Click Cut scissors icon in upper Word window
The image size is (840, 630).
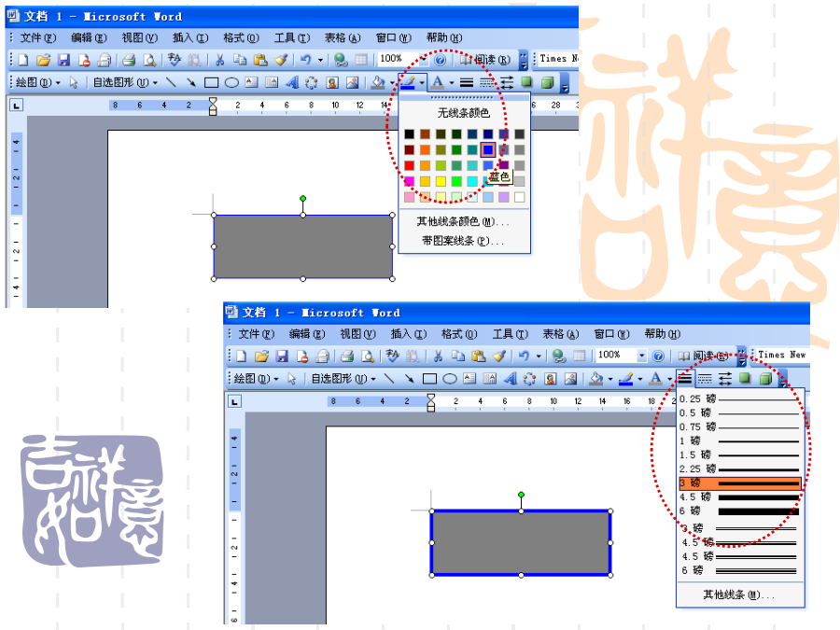click(219, 60)
